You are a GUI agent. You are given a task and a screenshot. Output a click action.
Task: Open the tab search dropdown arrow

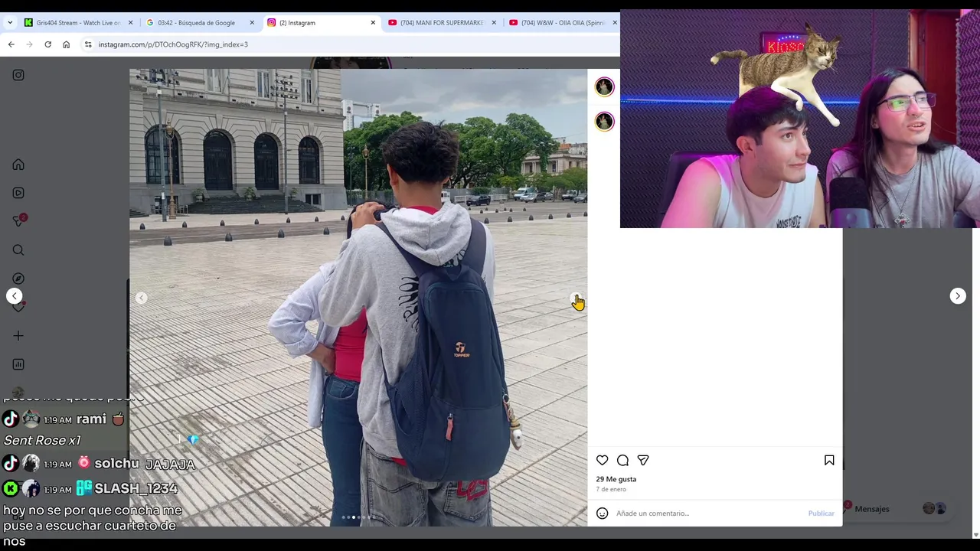tap(10, 23)
